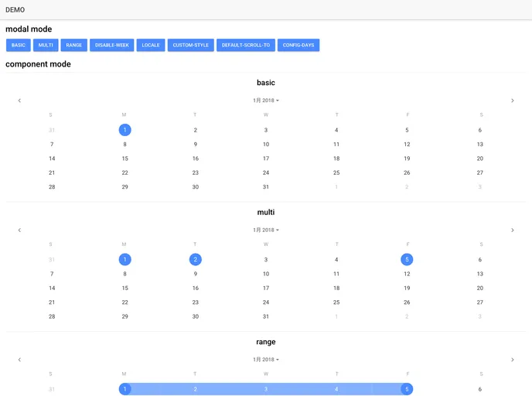Add day 3 in multi calendar
The height and width of the screenshot is (396, 532).
click(x=266, y=260)
